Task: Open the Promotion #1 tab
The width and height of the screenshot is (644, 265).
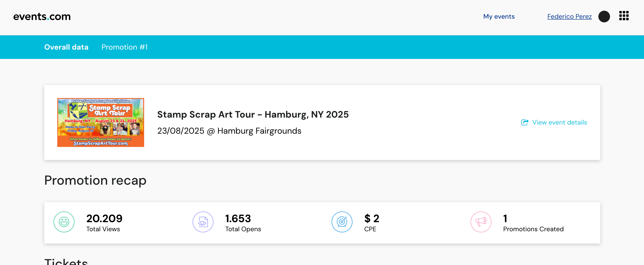Action: pos(125,47)
